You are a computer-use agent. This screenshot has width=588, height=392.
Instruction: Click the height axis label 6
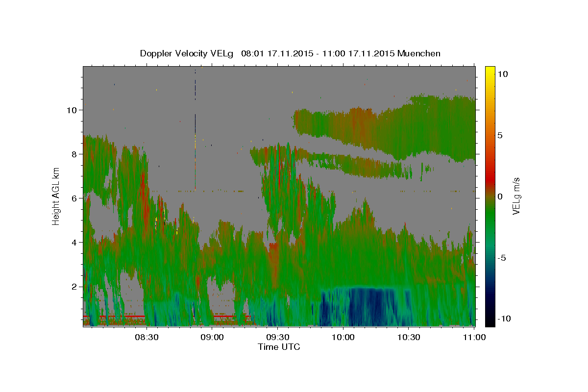point(74,198)
